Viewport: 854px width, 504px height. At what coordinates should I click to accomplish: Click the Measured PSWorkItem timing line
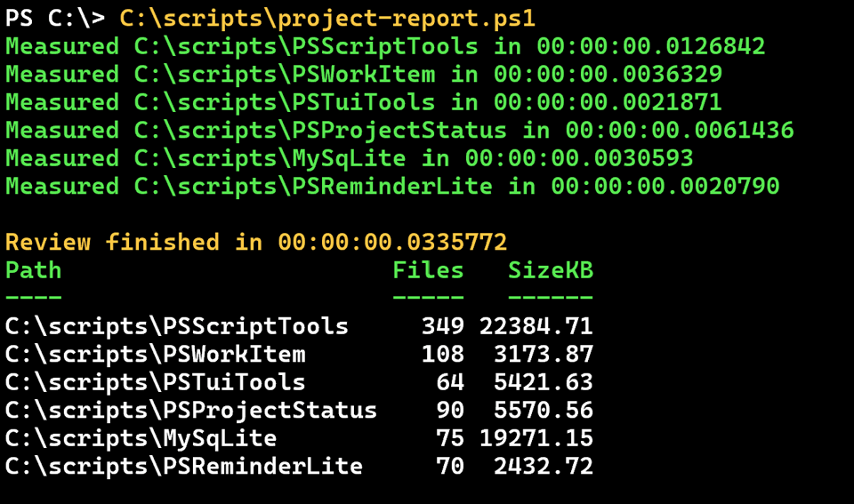coord(364,75)
